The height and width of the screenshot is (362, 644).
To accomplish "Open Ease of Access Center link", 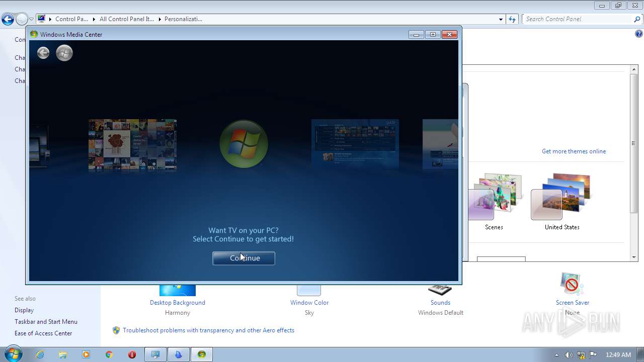I will 43,333.
